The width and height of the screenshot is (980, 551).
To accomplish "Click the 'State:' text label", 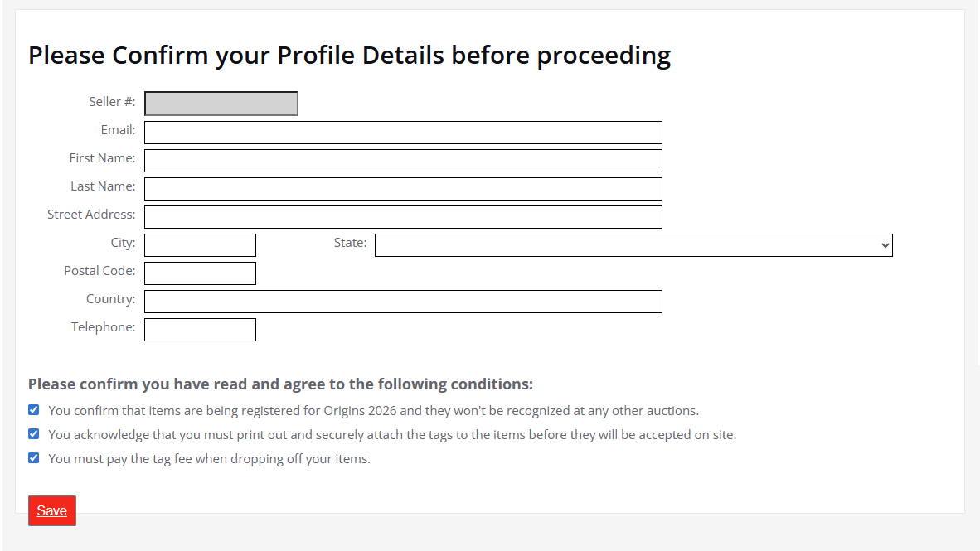I will coord(350,243).
